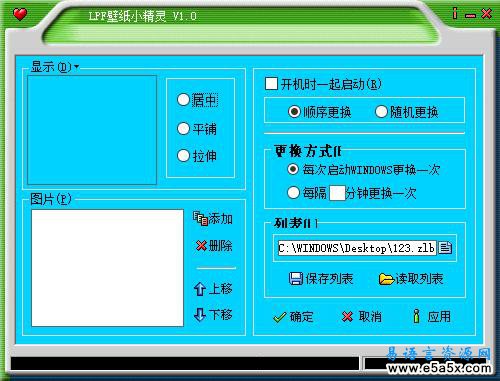Viewport: 500px width, 381px height.
Task: Minimize the wallpaper tool window
Action: 470,16
